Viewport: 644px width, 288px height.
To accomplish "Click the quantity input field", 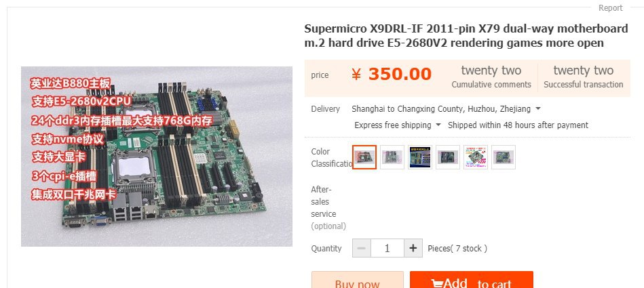I will 387,248.
